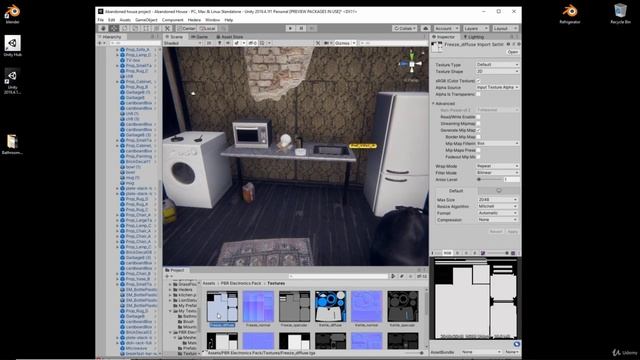
Task: Toggle scene effects icon
Action: click(x=237, y=43)
